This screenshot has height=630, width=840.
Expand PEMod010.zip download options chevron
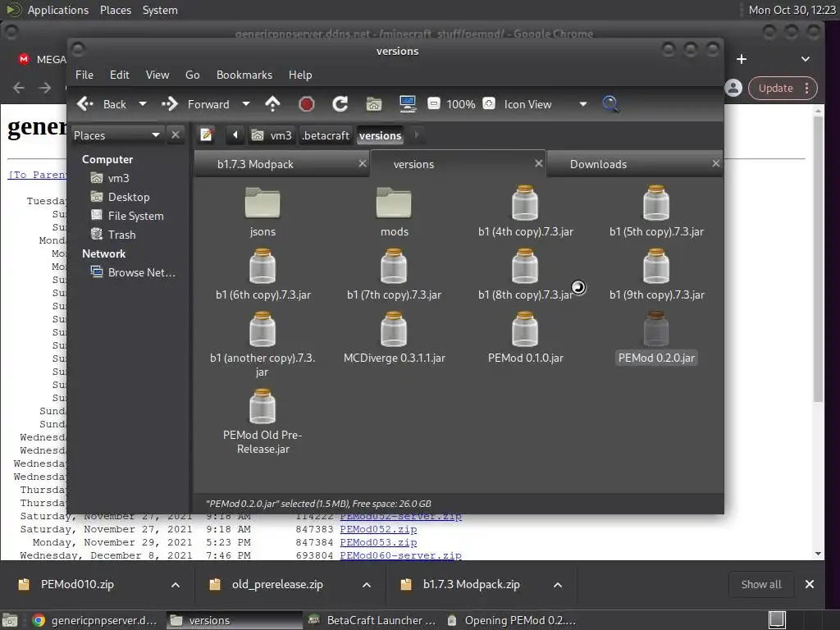pyautogui.click(x=176, y=584)
